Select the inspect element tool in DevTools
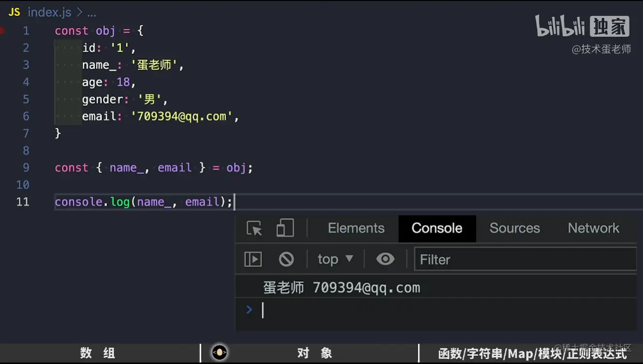Viewport: 643px width, 364px height. pos(253,228)
